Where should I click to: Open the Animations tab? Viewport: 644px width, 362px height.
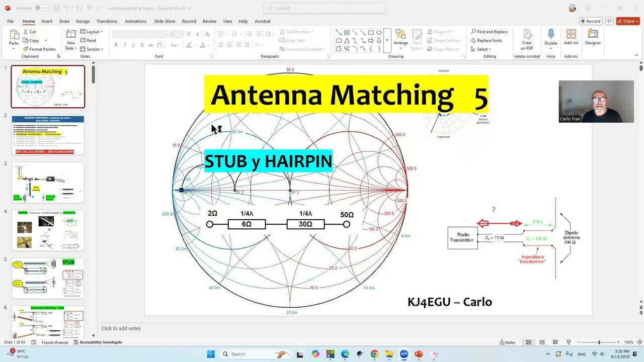pyautogui.click(x=136, y=21)
